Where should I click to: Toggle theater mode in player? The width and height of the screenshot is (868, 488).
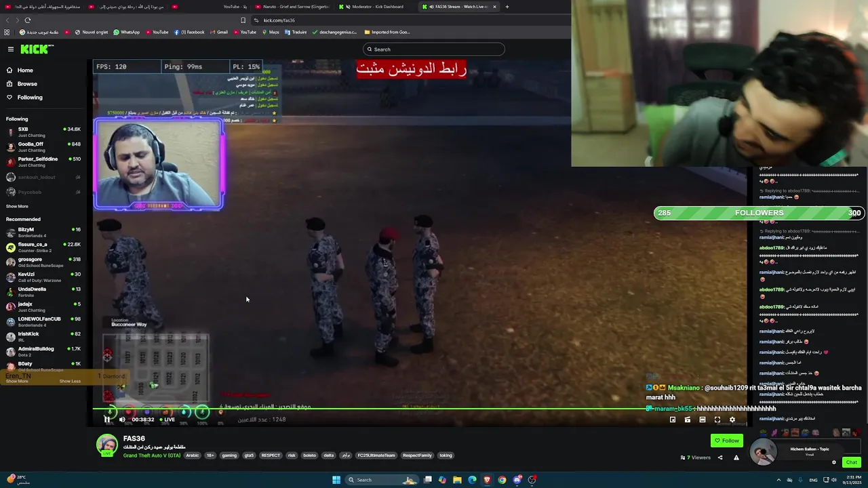tap(703, 420)
